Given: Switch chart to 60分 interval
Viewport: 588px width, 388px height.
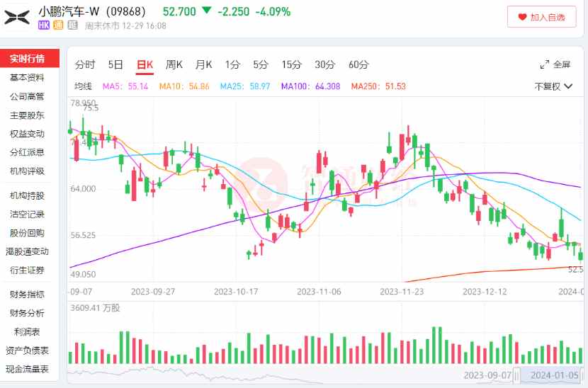Looking at the screenshot, I should tap(358, 64).
